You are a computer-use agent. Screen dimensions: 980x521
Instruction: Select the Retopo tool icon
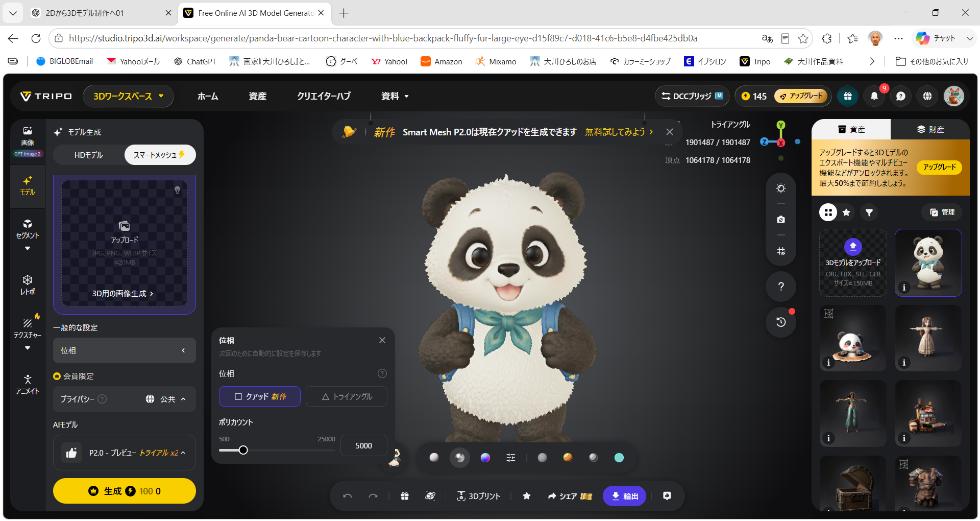pos(28,285)
